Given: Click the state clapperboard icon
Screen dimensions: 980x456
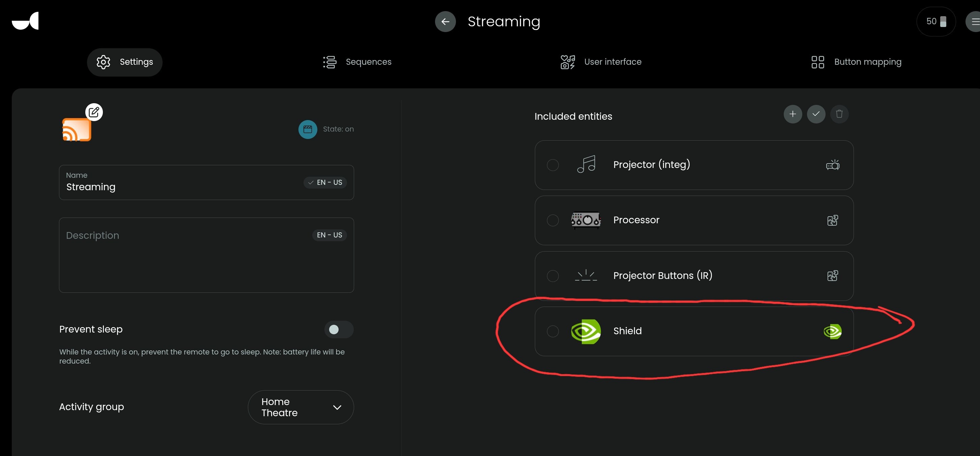Looking at the screenshot, I should click(308, 130).
